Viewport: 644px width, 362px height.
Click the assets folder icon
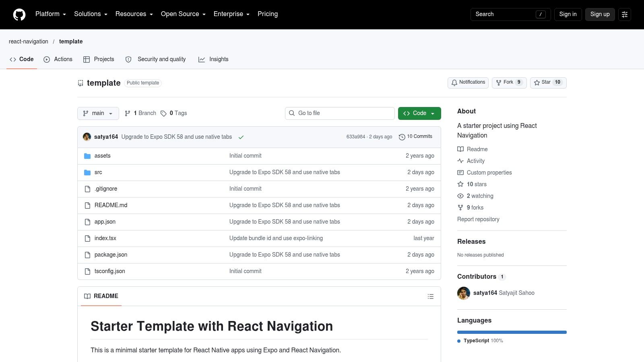click(87, 156)
